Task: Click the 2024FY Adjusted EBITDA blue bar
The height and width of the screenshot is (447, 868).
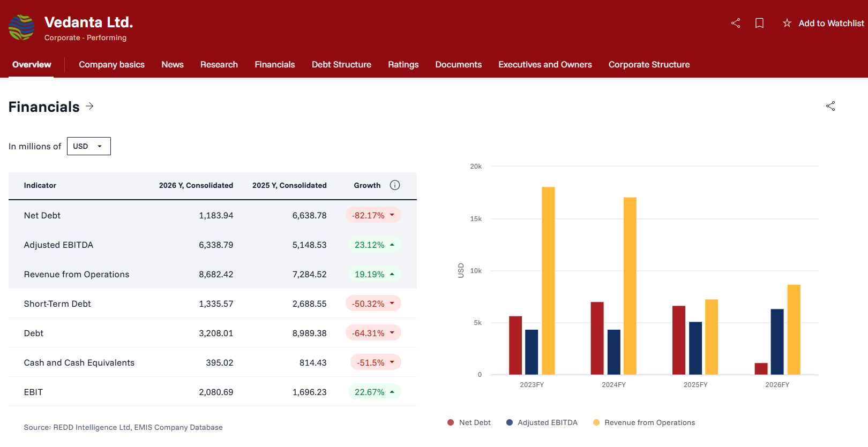Action: pyautogui.click(x=614, y=352)
